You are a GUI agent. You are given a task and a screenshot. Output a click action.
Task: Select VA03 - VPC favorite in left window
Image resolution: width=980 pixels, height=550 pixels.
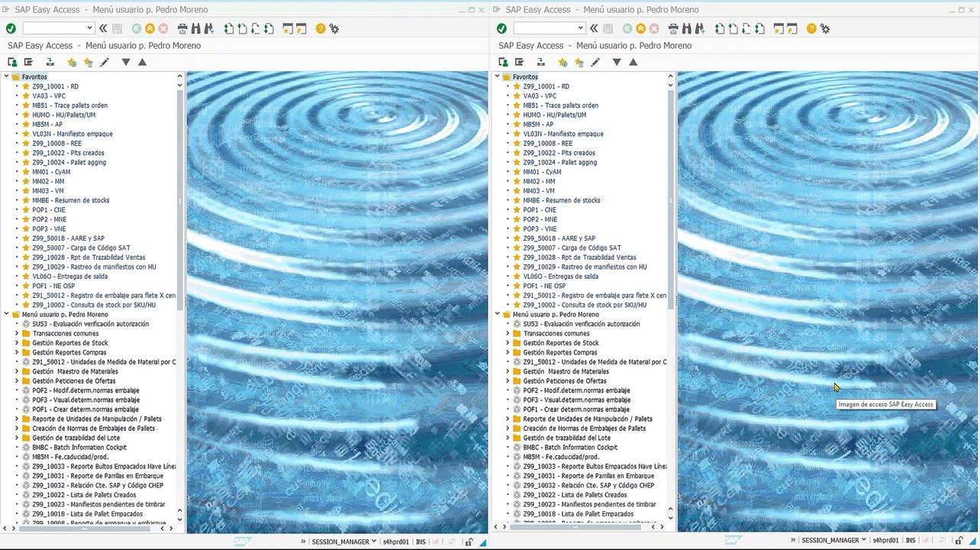click(x=49, y=96)
